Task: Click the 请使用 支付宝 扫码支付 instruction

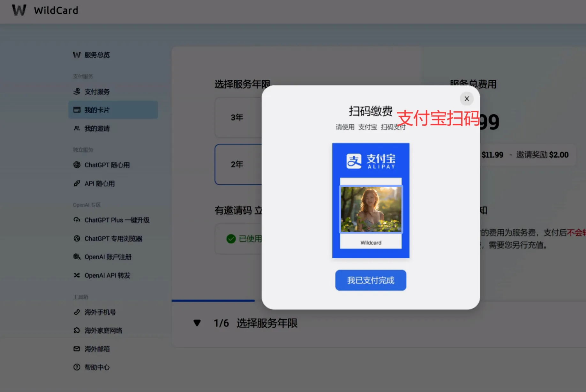Action: pos(371,127)
